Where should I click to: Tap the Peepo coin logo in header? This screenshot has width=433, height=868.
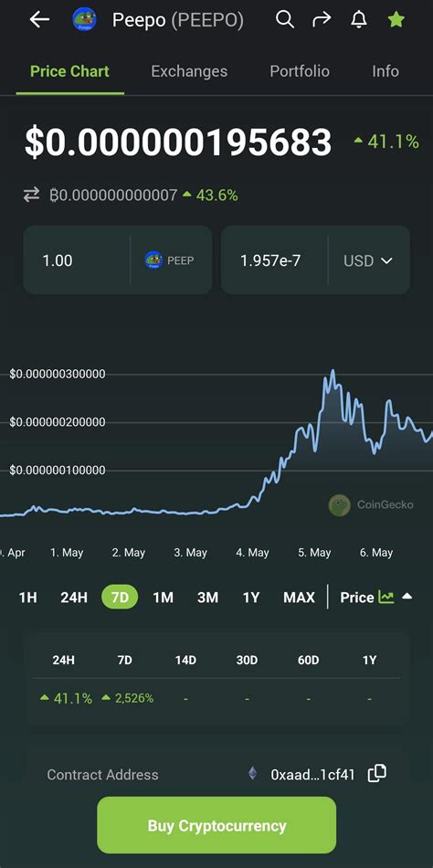[84, 20]
